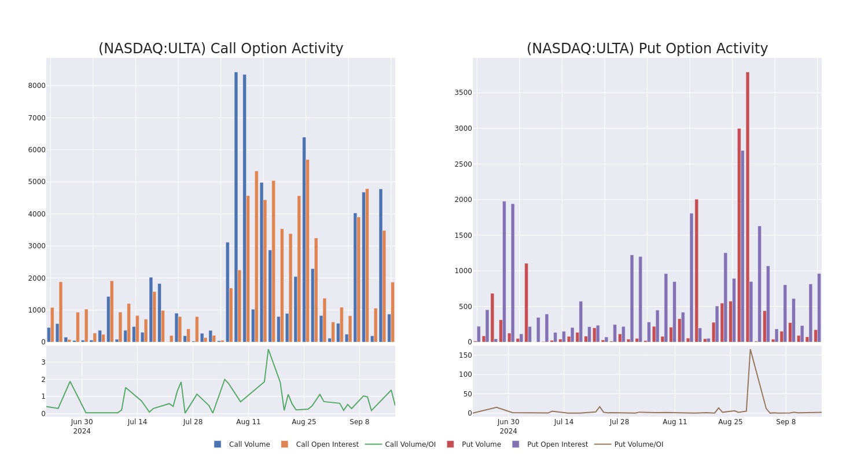Select the 'Call Volume' legend label

249,444
